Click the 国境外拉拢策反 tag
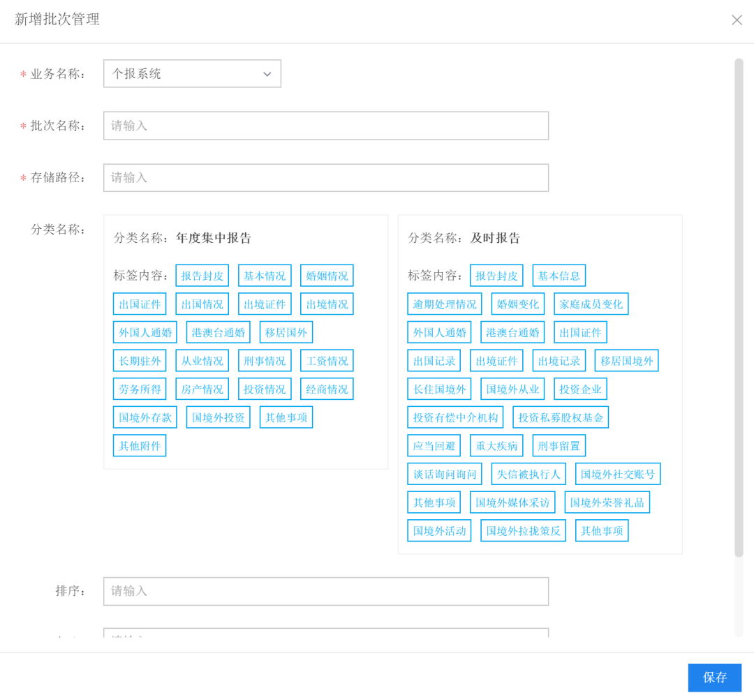 point(523,530)
